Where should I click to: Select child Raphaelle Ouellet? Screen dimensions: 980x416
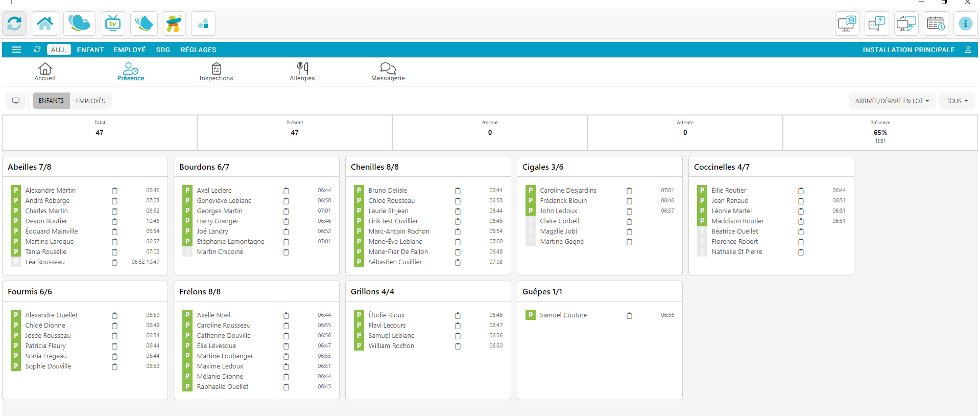[223, 386]
